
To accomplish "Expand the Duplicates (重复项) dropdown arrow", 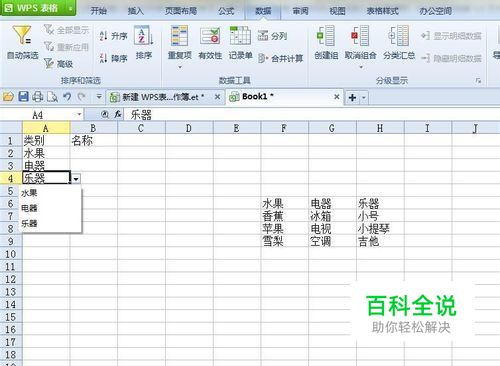I will point(180,67).
